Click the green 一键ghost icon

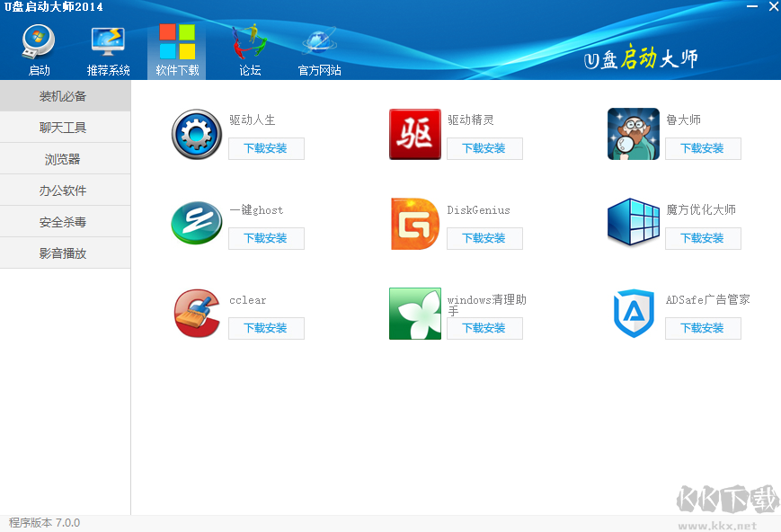tap(196, 224)
